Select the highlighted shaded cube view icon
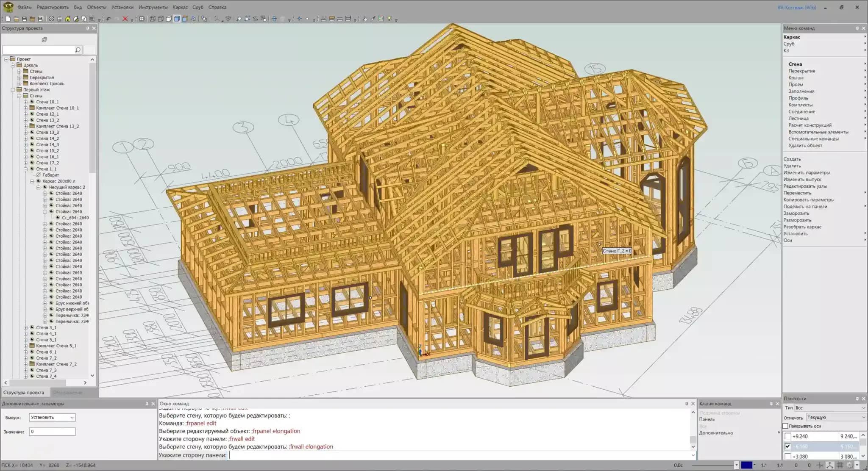This screenshot has width=868, height=471. point(177,19)
